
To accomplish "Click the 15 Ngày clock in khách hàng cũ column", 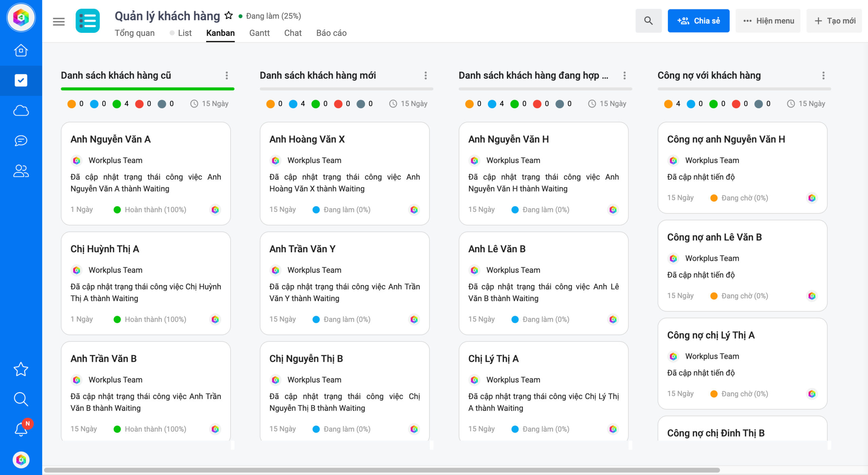I will point(209,104).
